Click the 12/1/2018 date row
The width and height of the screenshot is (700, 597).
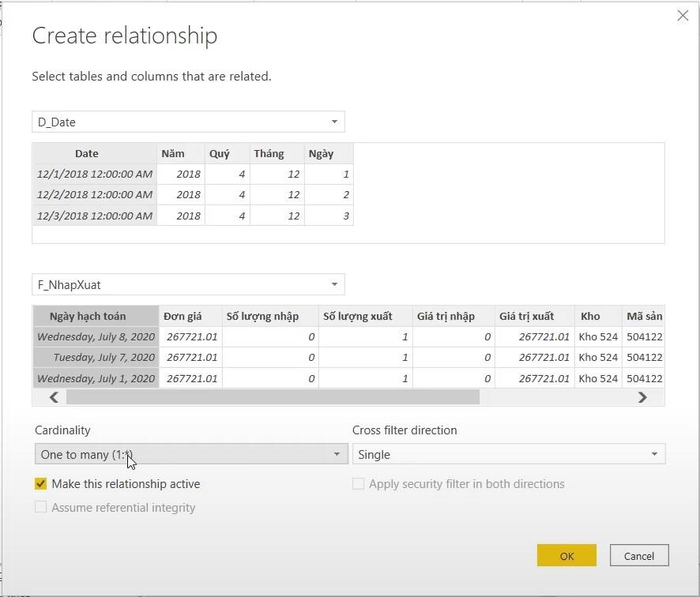tap(94, 174)
